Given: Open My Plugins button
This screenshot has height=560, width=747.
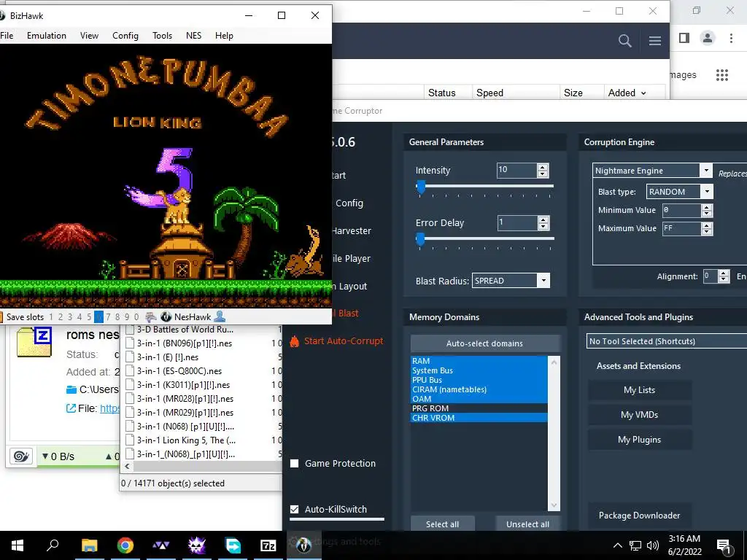Looking at the screenshot, I should 639,440.
